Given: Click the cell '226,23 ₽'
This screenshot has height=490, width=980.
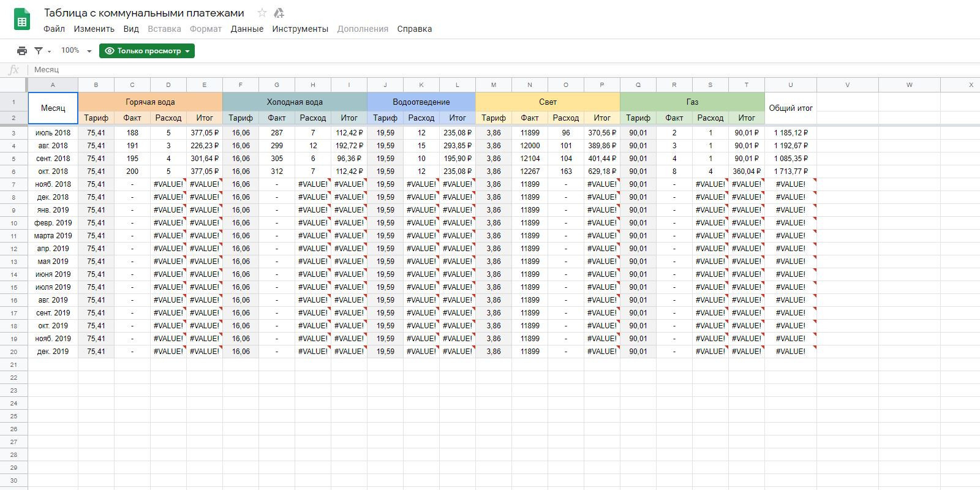Looking at the screenshot, I should 205,146.
